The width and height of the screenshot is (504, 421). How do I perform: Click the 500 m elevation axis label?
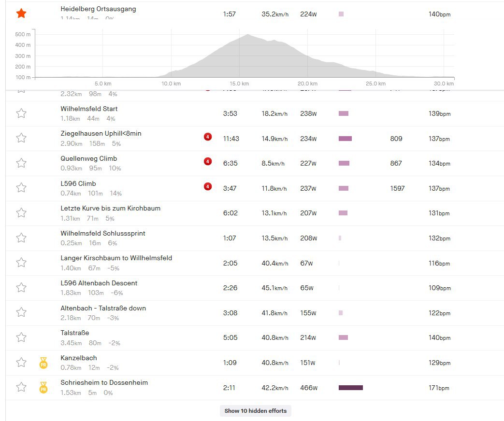[x=23, y=34]
